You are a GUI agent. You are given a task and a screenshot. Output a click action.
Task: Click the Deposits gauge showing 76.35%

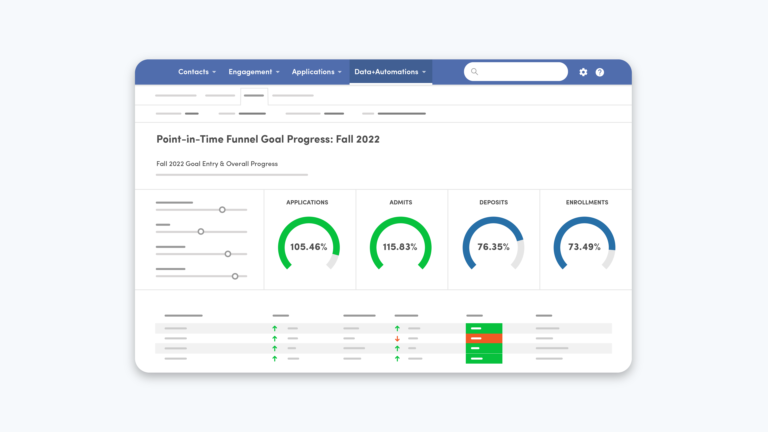coord(493,246)
